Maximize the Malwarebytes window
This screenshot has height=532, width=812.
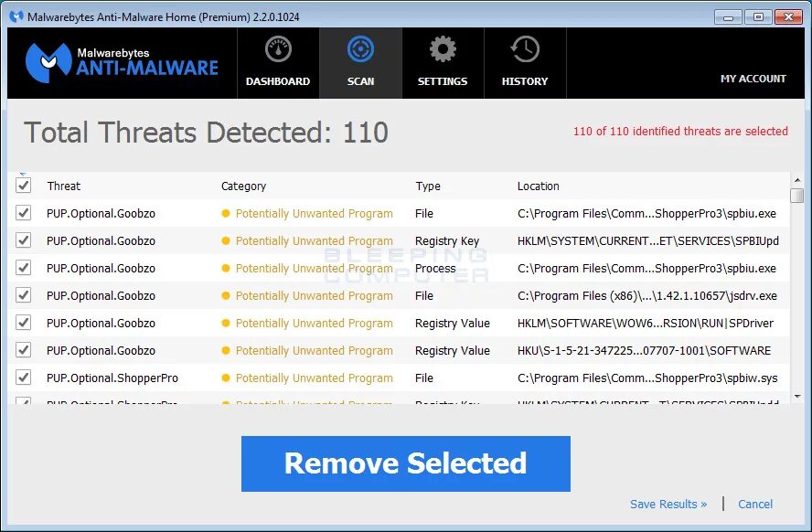click(x=758, y=17)
